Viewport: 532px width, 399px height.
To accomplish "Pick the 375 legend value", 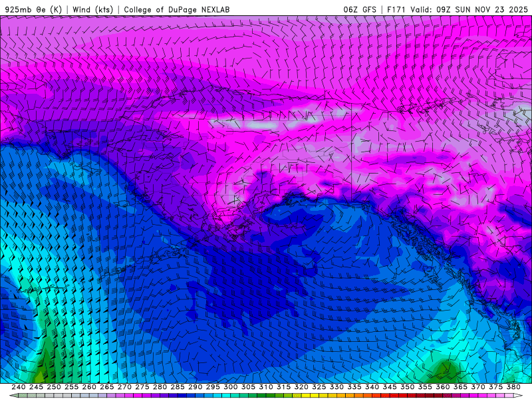I will pyautogui.click(x=495, y=387).
